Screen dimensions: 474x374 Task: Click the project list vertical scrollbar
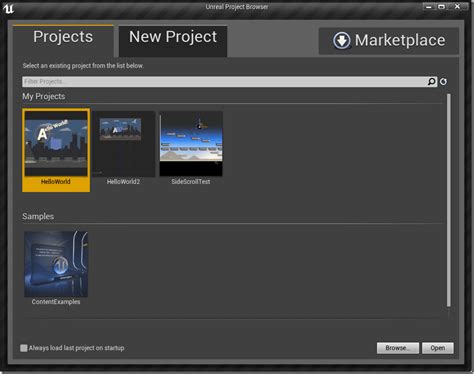tap(449, 200)
